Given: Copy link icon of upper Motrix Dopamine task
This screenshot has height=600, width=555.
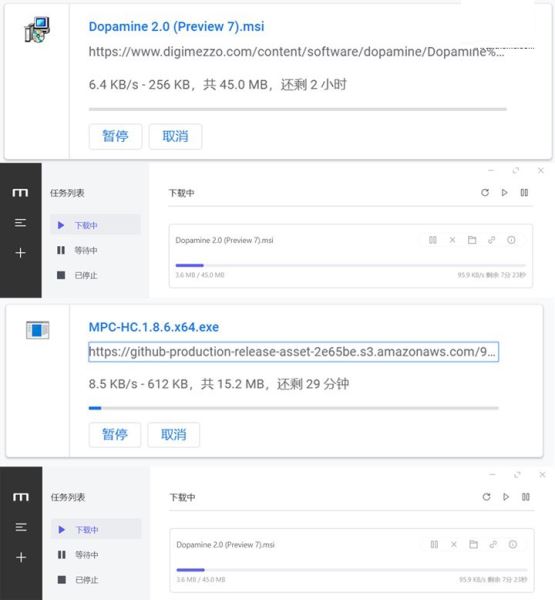Looking at the screenshot, I should pos(491,240).
